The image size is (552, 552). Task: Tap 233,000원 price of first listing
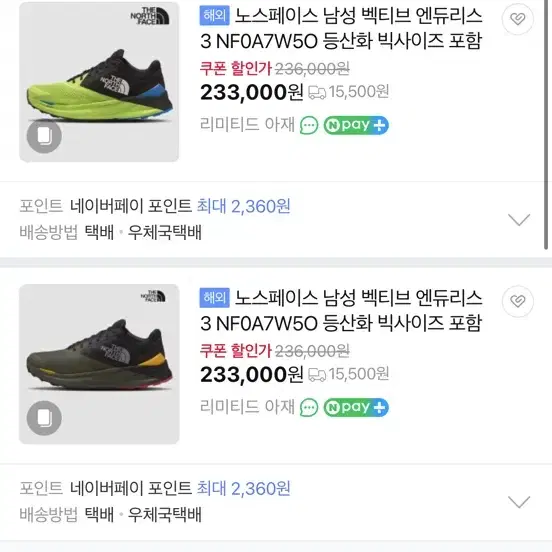(x=251, y=93)
